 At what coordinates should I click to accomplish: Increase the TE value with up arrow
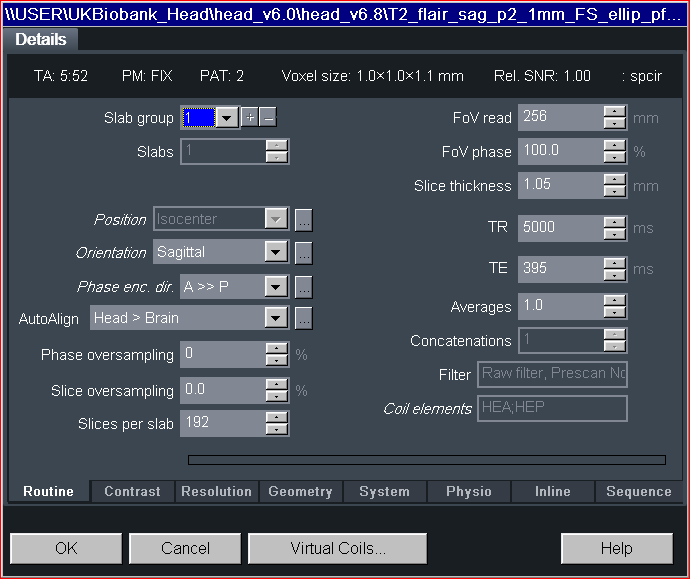[x=615, y=264]
